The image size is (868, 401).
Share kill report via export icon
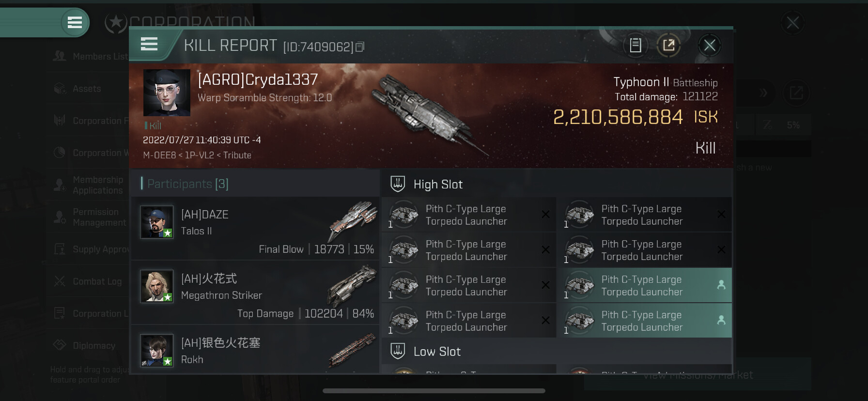668,46
